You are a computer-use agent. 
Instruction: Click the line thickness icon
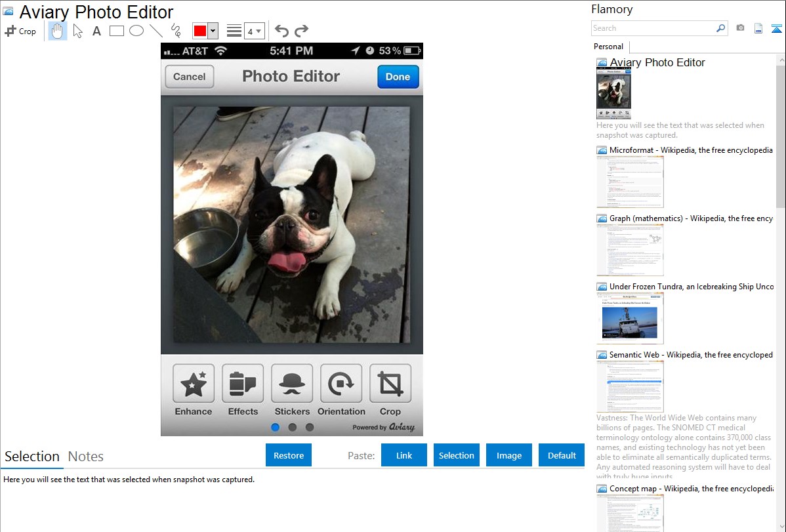pyautogui.click(x=234, y=31)
